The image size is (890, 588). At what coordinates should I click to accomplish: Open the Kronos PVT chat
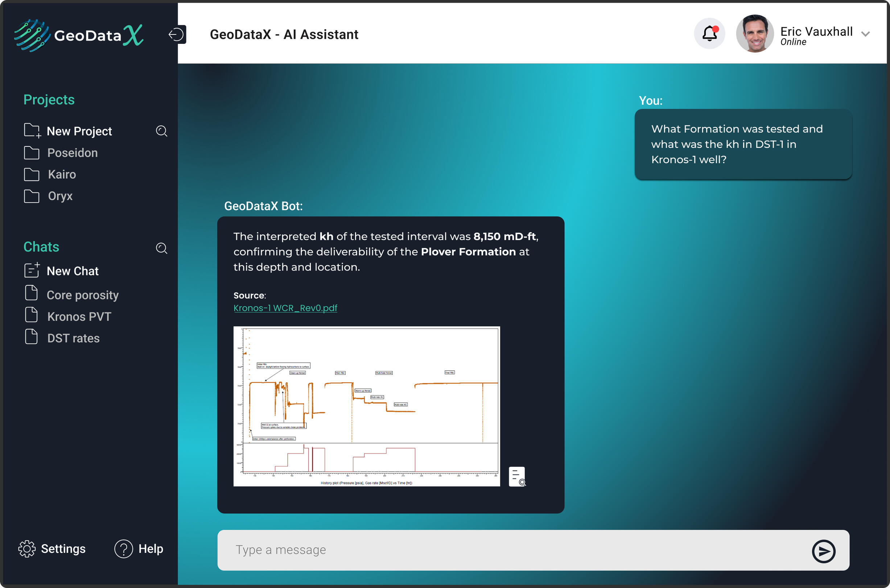(x=79, y=316)
